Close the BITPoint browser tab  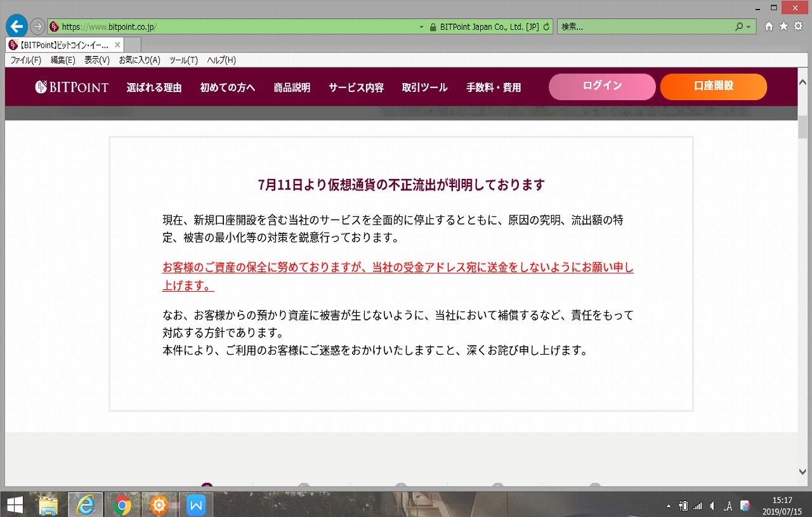[117, 45]
